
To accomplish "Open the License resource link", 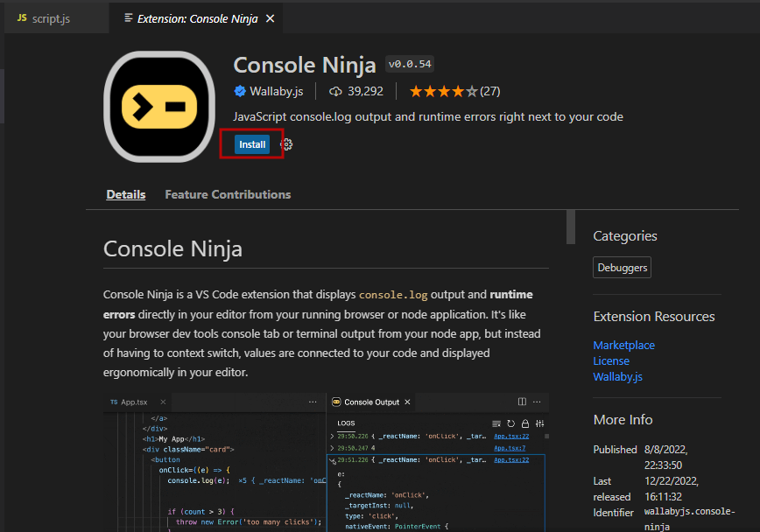I will coord(611,361).
